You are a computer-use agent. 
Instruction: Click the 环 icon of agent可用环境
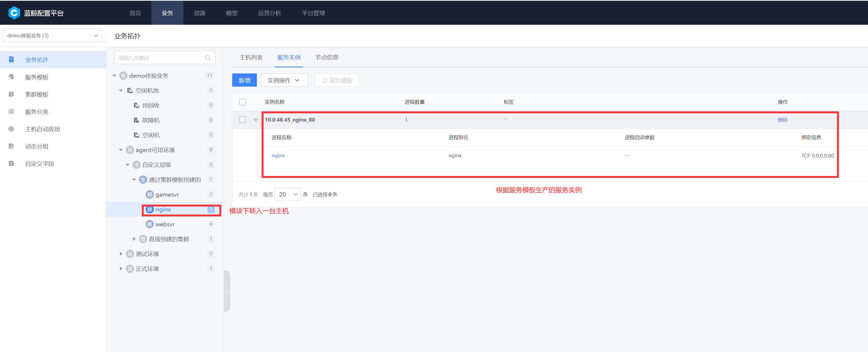point(130,150)
